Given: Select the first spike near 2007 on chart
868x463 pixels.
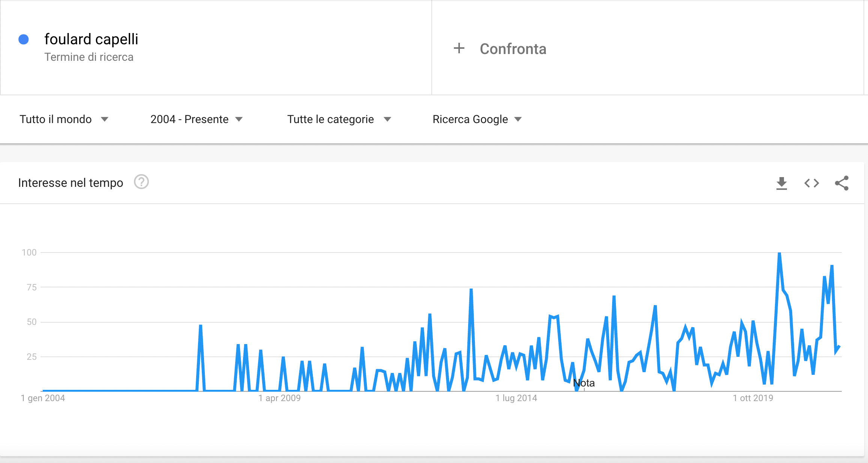Looking at the screenshot, I should click(x=201, y=326).
